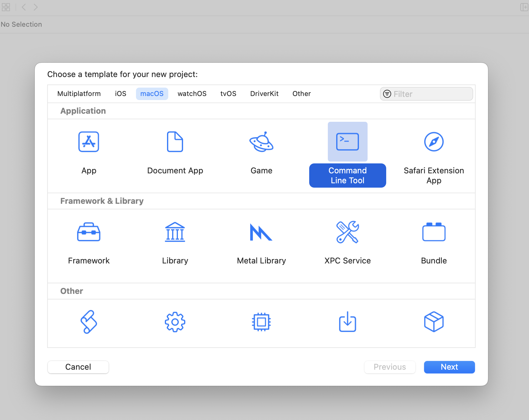Open the watchOS tab
The height and width of the screenshot is (420, 529).
(192, 94)
